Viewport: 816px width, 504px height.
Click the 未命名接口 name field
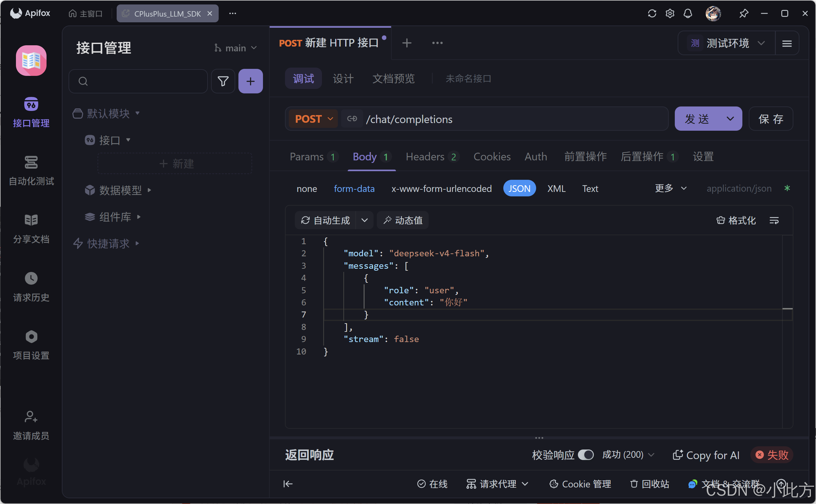[469, 79]
